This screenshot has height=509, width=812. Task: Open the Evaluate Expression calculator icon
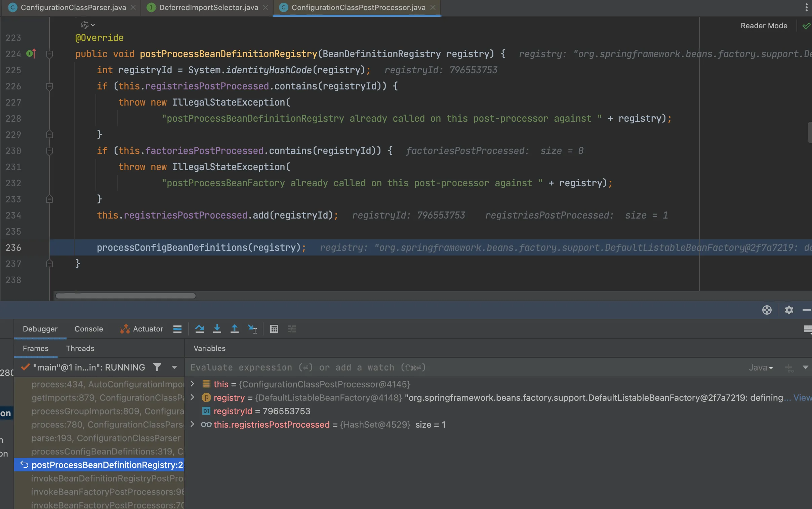(274, 329)
